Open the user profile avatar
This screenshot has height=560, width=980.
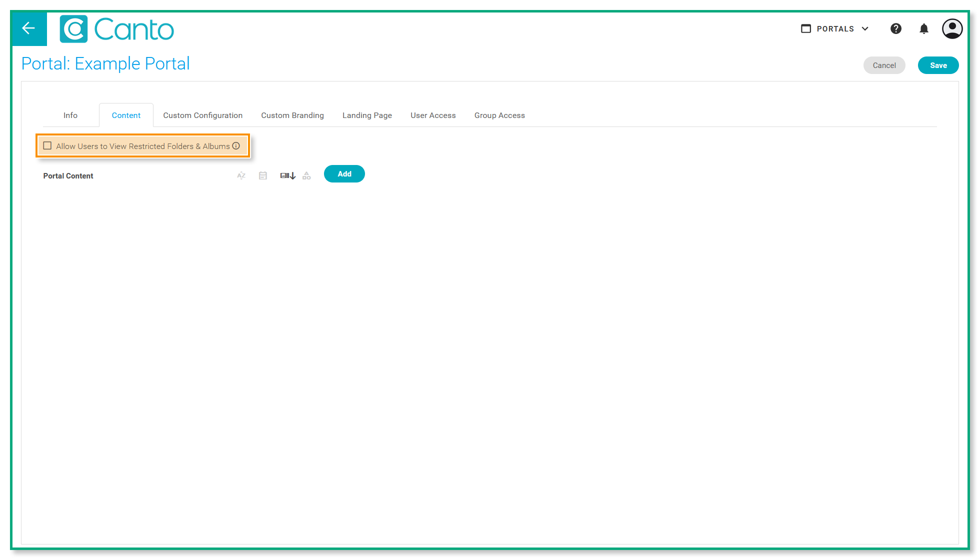952,28
